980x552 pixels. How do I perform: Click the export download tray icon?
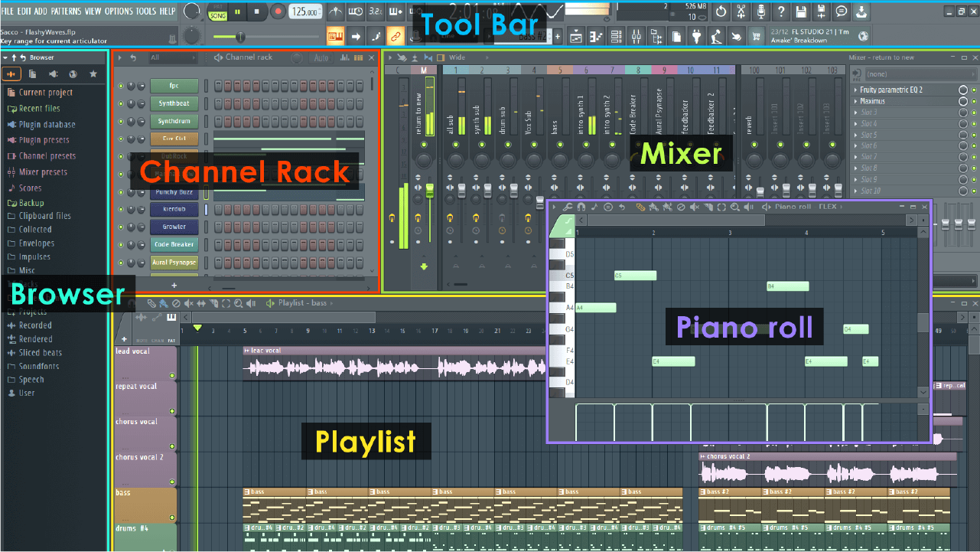click(861, 11)
